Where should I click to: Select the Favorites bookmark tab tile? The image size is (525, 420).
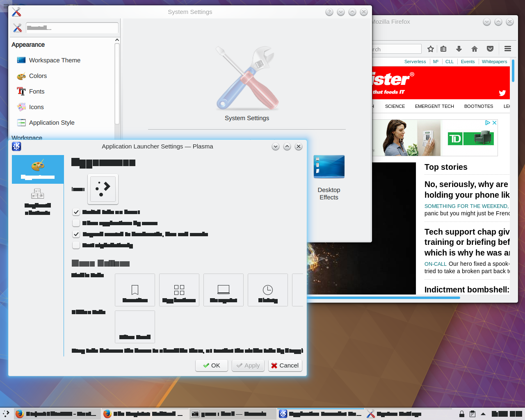(x=135, y=290)
